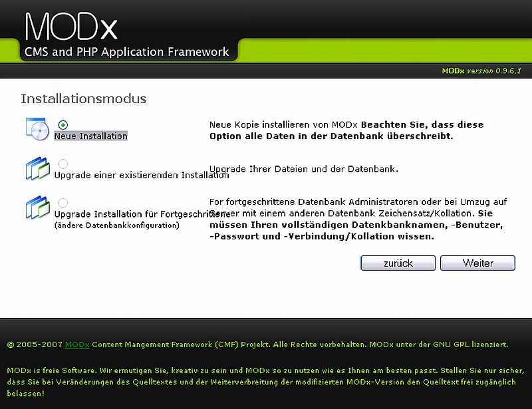Viewport: 532px width, 409px height.
Task: Click text Upgrade Ihrer Dateien und der Datenbank.
Action: [x=304, y=169]
